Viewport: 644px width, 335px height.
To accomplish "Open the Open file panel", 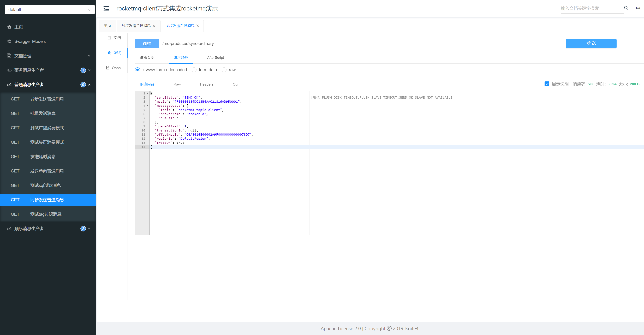I will (113, 68).
